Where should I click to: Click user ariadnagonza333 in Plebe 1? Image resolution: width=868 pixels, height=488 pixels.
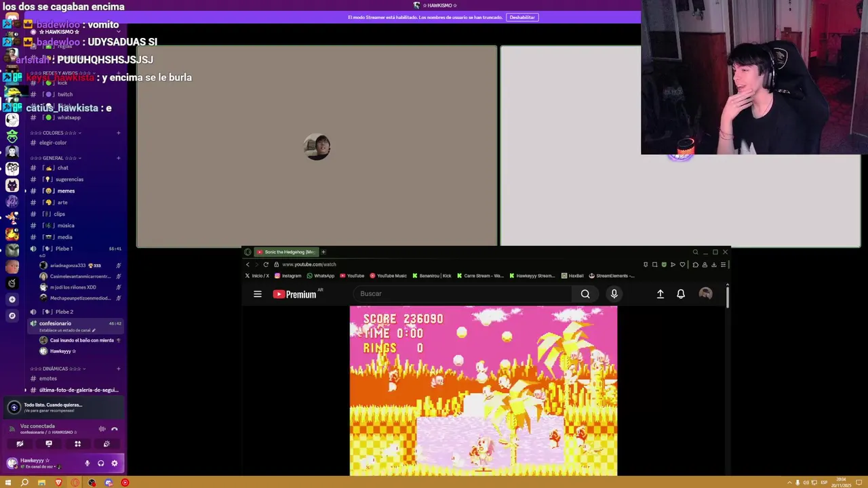pyautogui.click(x=79, y=266)
